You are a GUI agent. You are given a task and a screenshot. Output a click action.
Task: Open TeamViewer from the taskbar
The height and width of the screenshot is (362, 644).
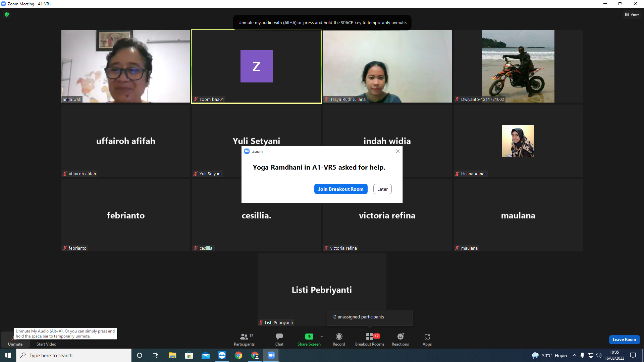(222, 355)
